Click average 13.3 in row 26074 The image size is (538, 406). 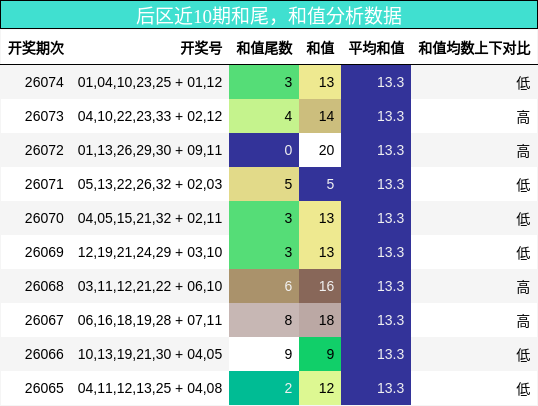tap(376, 82)
